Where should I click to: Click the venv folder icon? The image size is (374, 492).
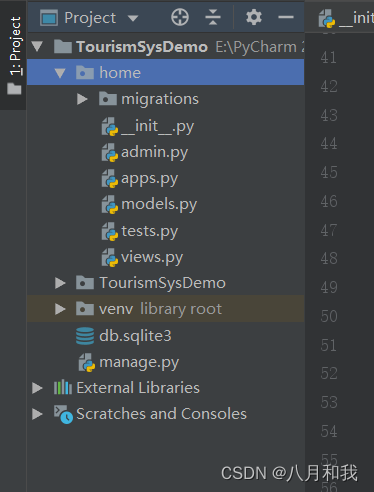click(85, 309)
